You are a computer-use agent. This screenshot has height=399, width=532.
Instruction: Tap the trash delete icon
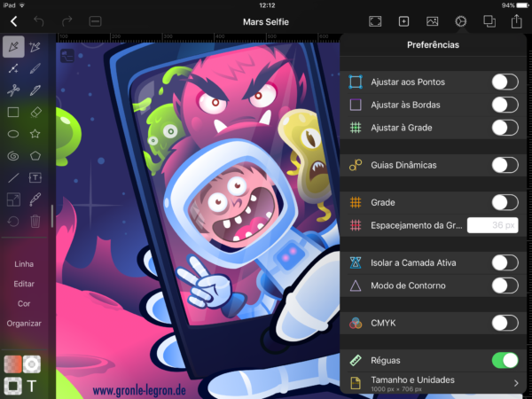coord(35,221)
